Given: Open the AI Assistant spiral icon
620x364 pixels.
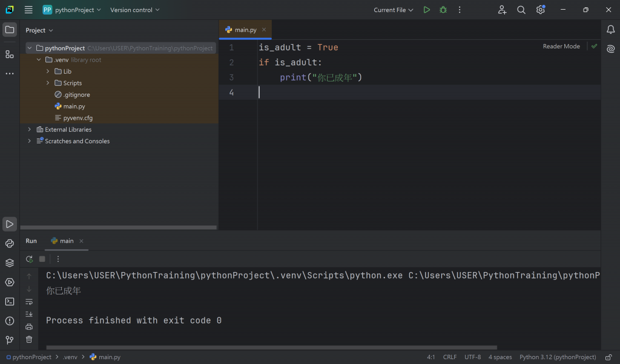Looking at the screenshot, I should [610, 49].
